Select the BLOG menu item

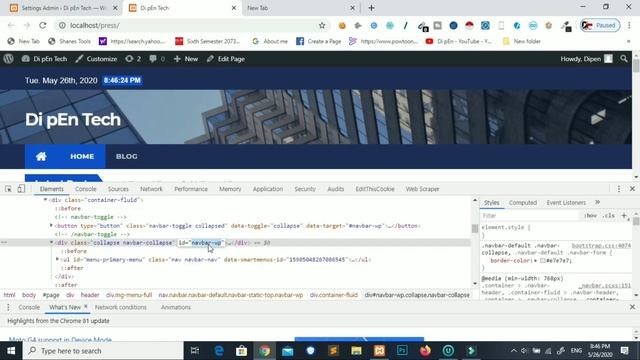(x=127, y=156)
